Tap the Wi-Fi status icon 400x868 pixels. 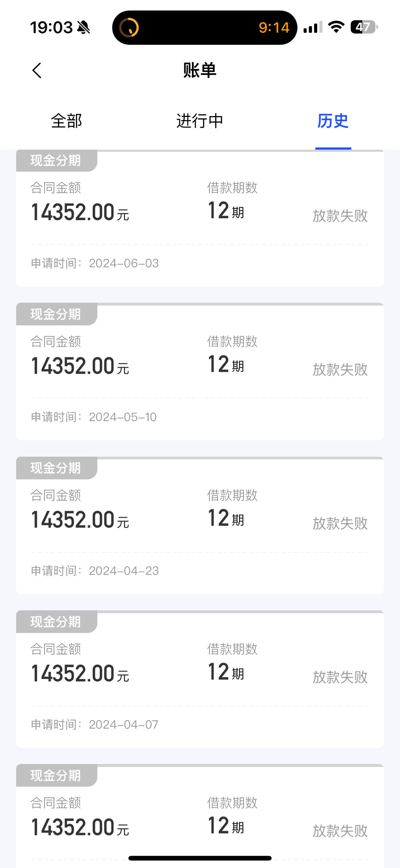336,27
